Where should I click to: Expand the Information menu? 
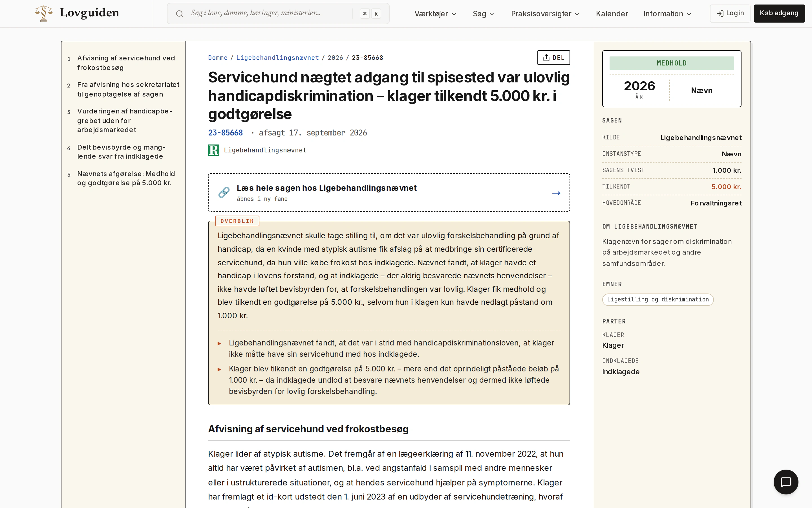(x=667, y=14)
